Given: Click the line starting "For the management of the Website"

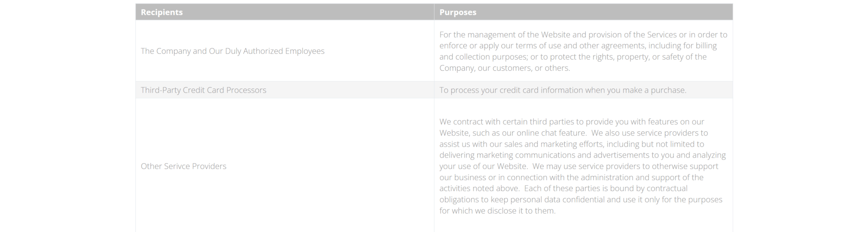Looking at the screenshot, I should pyautogui.click(x=583, y=35).
